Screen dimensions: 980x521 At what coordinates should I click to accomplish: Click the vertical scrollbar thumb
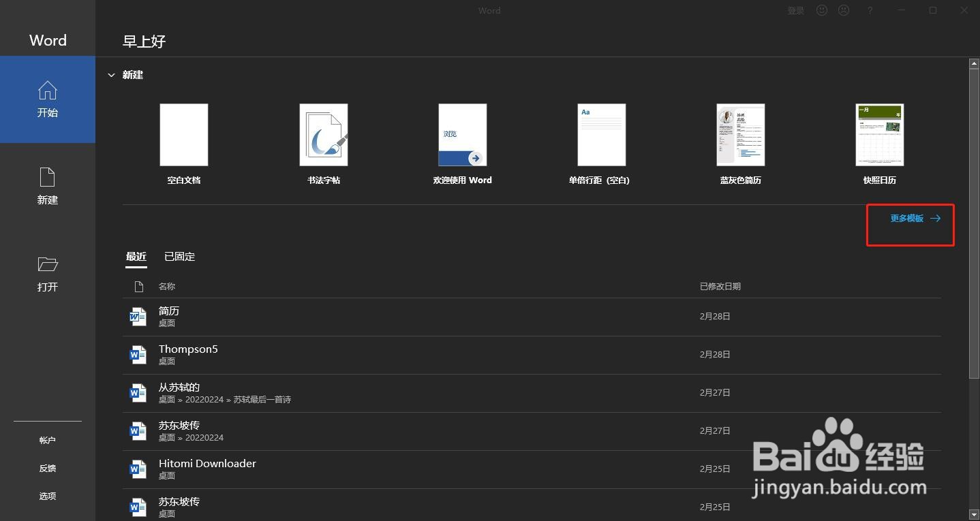tap(974, 223)
